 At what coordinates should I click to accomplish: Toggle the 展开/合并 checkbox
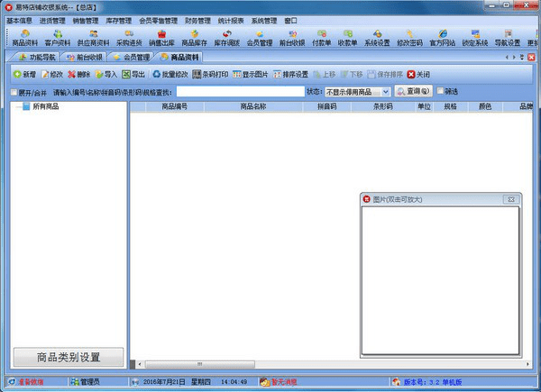14,92
